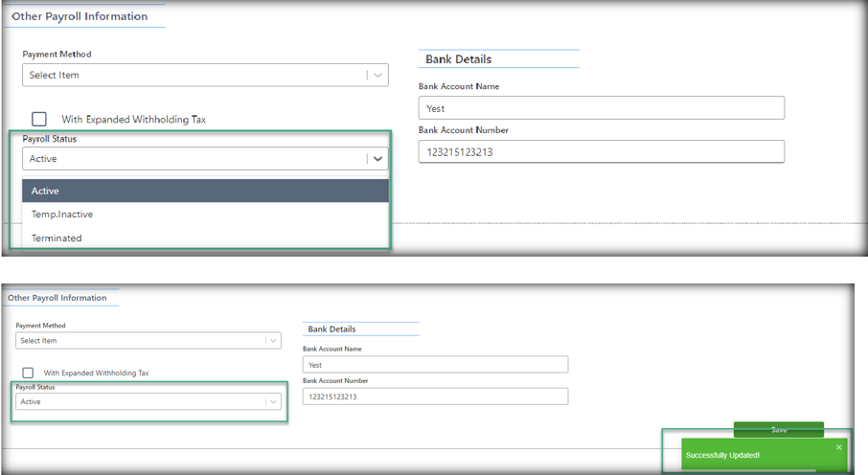Open Payroll Status chevron in lower form
The height and width of the screenshot is (475, 868).
pos(273,402)
